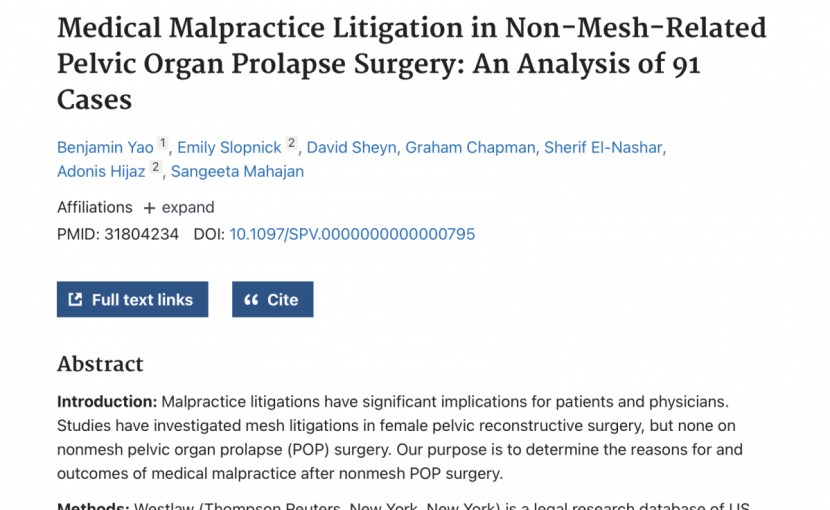Open the Full text links button

point(132,299)
